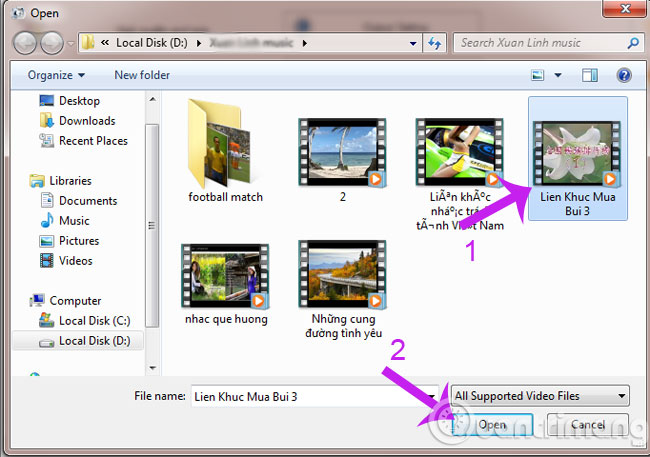650x457 pixels.
Task: Click the Music note icon in sidebar
Action: click(x=47, y=220)
